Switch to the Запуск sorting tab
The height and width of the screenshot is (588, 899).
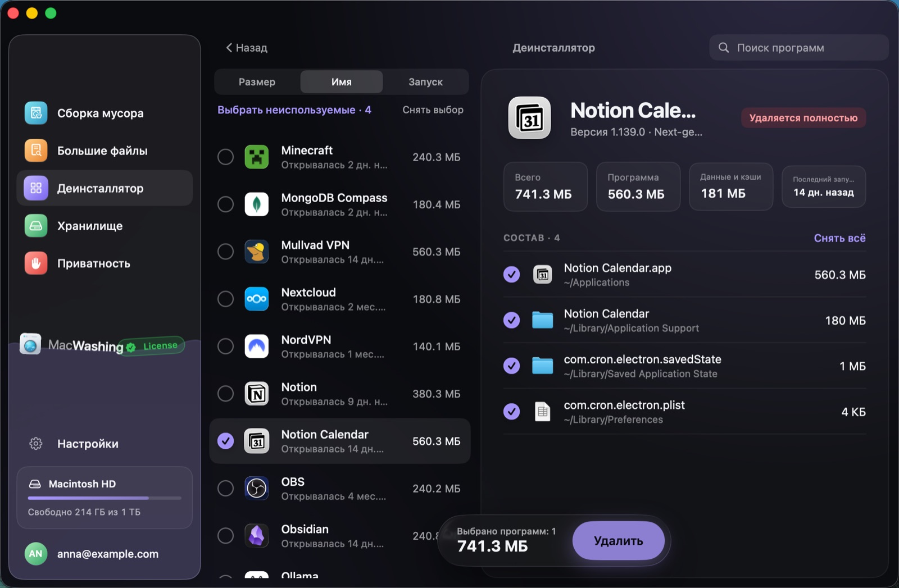pos(425,82)
